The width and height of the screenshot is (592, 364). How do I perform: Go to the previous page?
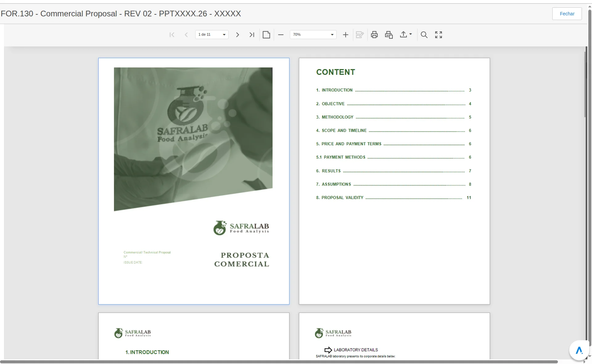tap(186, 35)
